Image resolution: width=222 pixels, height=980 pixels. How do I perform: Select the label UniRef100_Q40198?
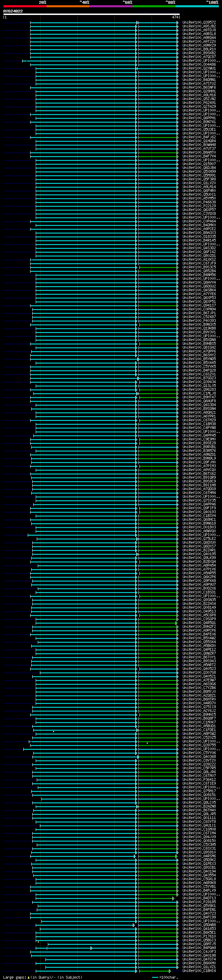point(199,955)
